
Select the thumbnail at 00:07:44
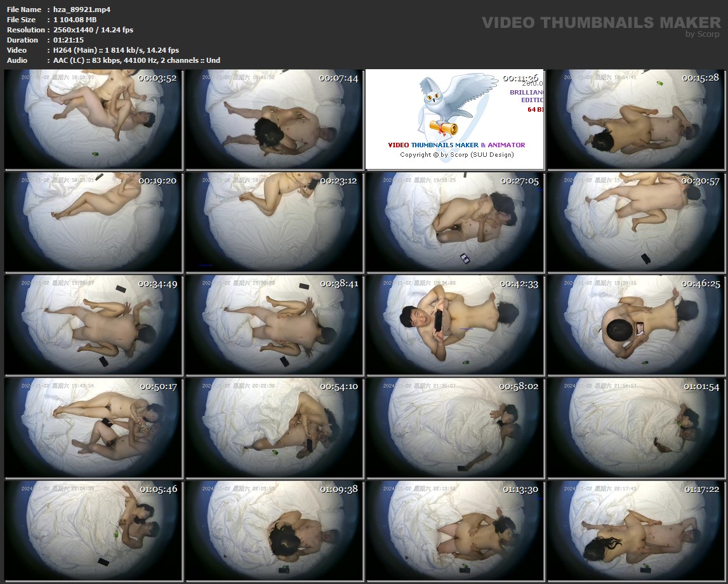tap(274, 119)
